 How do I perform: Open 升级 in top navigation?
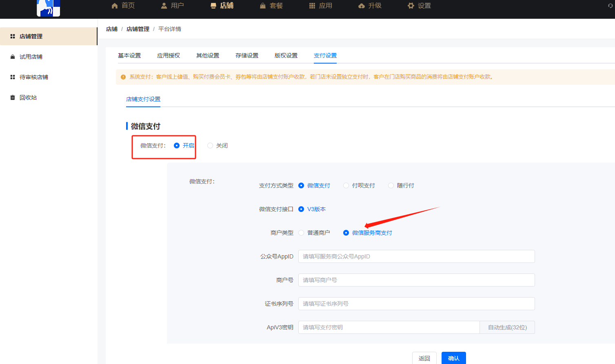pyautogui.click(x=375, y=6)
